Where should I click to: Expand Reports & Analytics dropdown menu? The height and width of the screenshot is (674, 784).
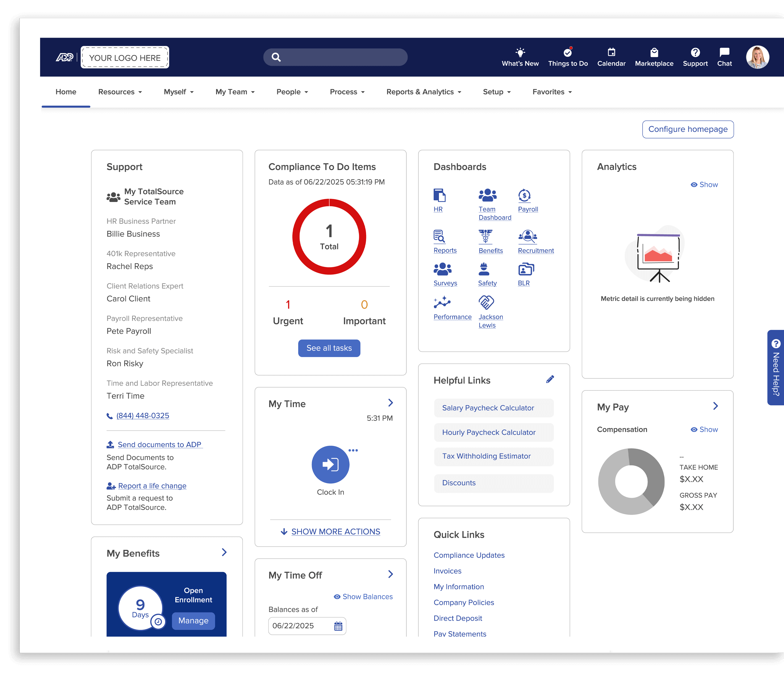(423, 92)
